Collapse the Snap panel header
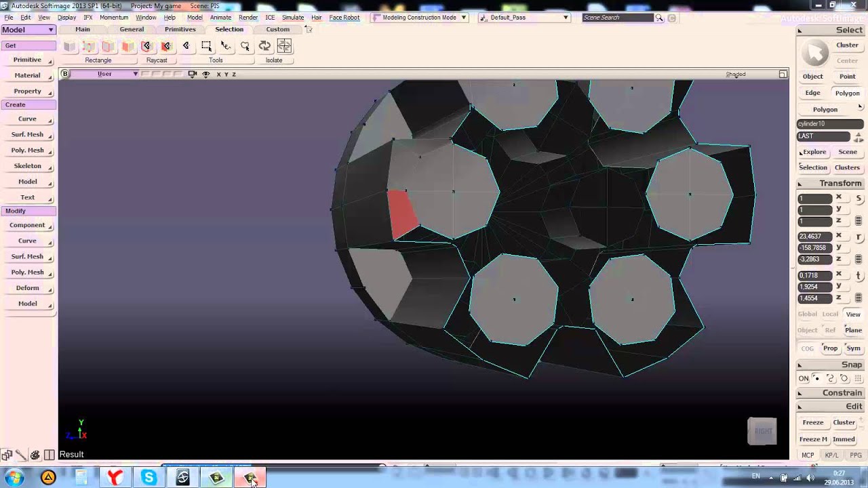This screenshot has height=488, width=868. 830,365
